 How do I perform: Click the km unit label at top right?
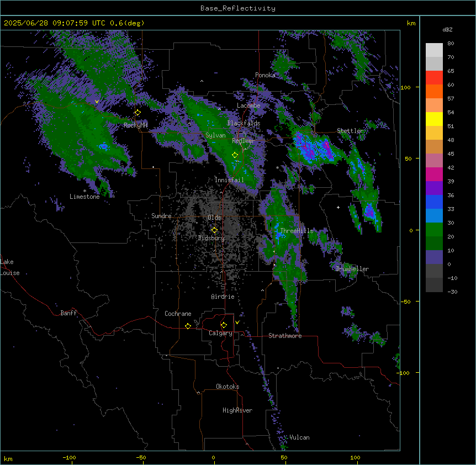click(x=411, y=23)
